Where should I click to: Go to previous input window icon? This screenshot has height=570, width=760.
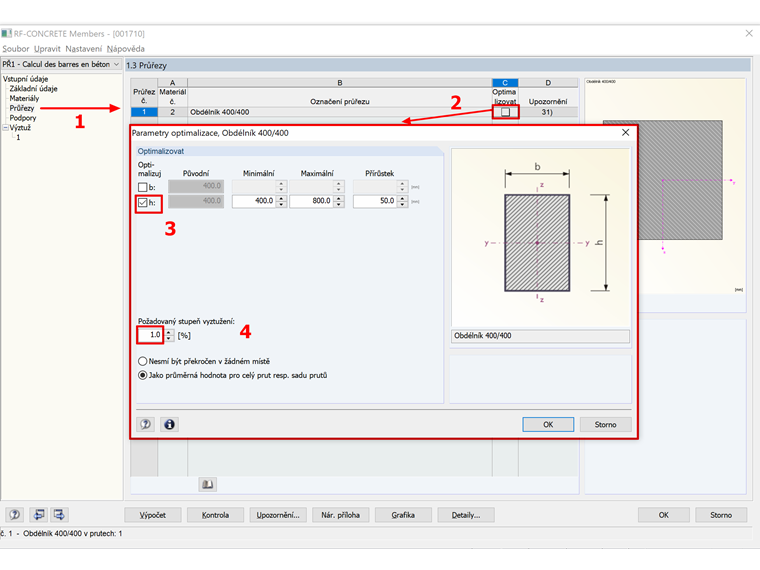[38, 515]
